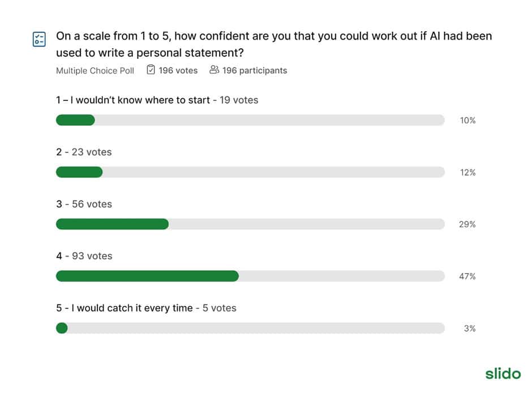532x396 pixels.
Task: Click the multiple choice poll icon
Action: 39,39
